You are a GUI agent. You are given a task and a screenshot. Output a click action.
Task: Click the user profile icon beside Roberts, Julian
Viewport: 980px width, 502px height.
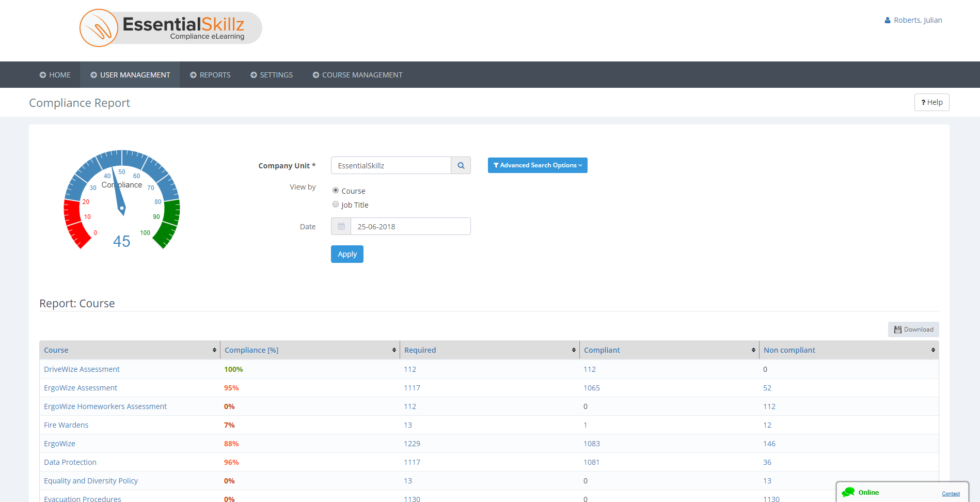tap(888, 20)
